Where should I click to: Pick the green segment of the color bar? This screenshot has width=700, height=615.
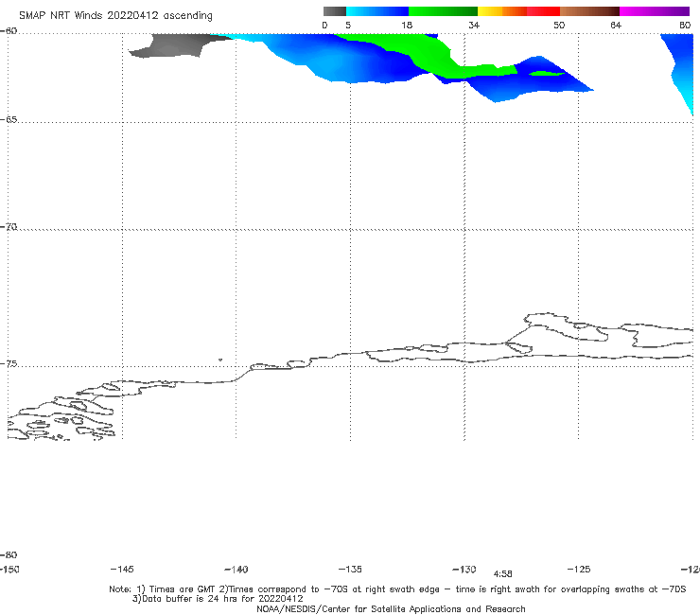coord(443,11)
